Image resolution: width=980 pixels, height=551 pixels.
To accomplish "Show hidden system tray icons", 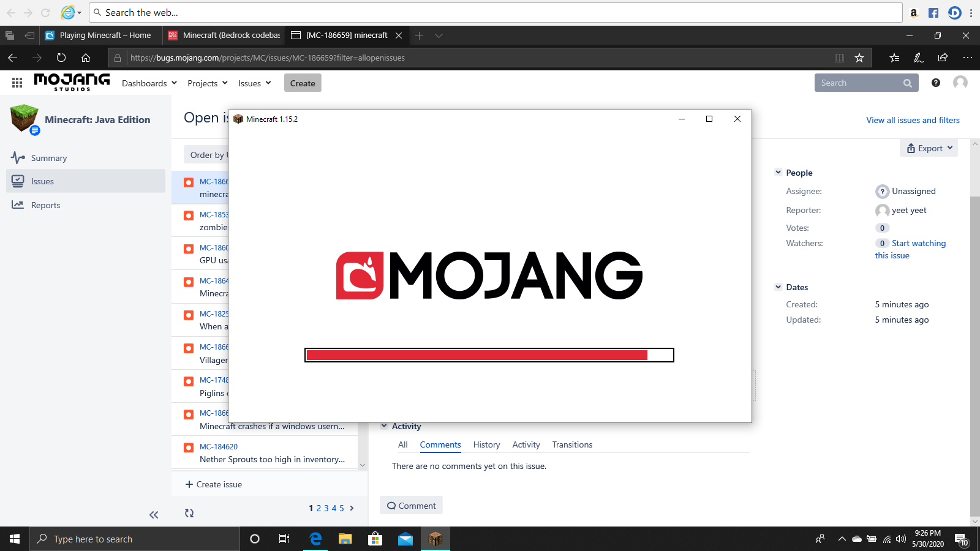I will point(842,539).
